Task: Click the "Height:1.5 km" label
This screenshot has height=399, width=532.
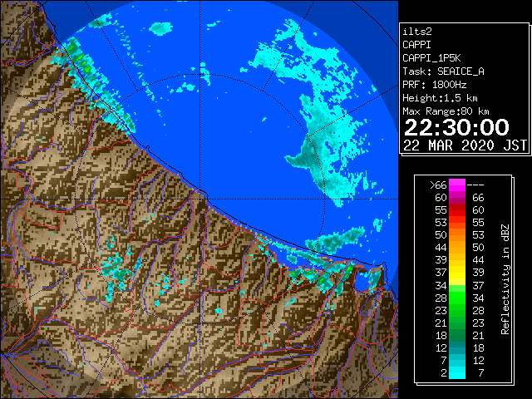Action: pos(440,98)
